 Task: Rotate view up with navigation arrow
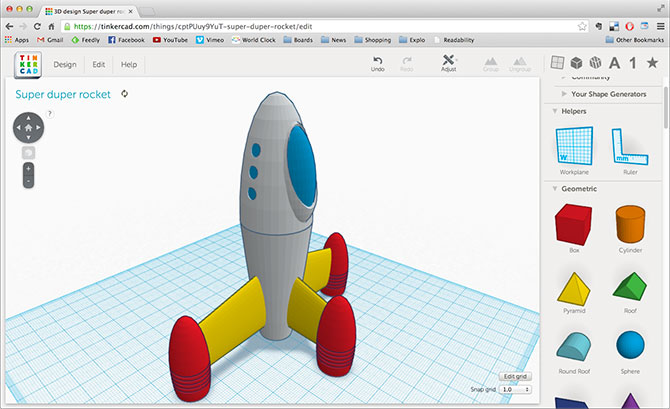pos(28,118)
